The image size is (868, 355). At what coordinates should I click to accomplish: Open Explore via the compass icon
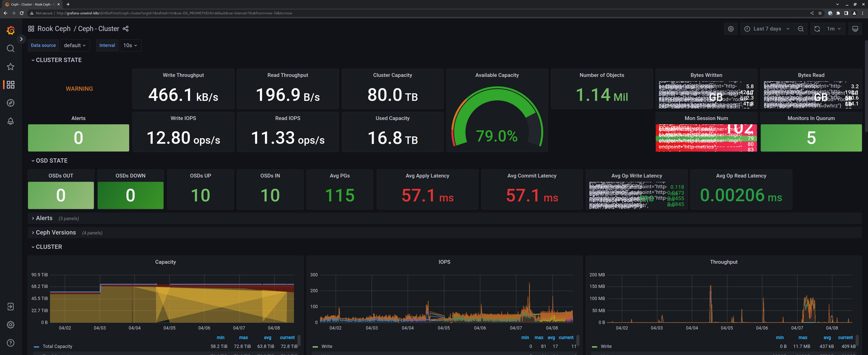pos(10,103)
